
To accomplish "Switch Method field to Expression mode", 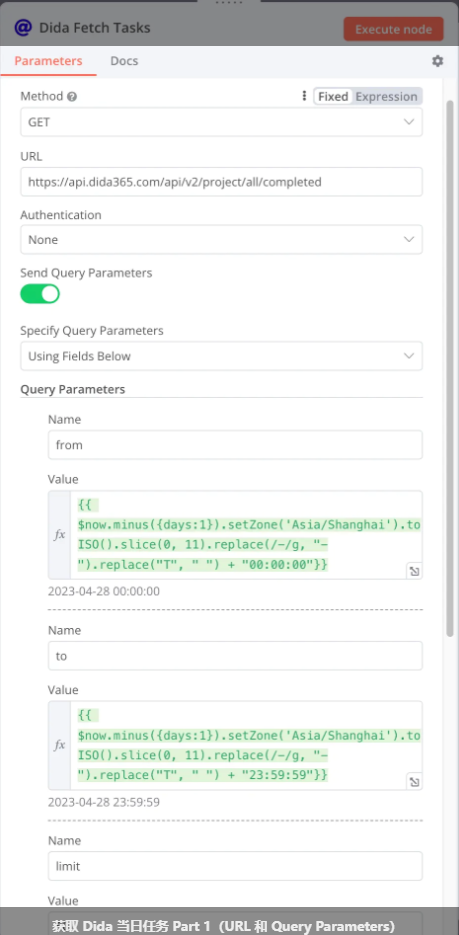I will (x=386, y=97).
